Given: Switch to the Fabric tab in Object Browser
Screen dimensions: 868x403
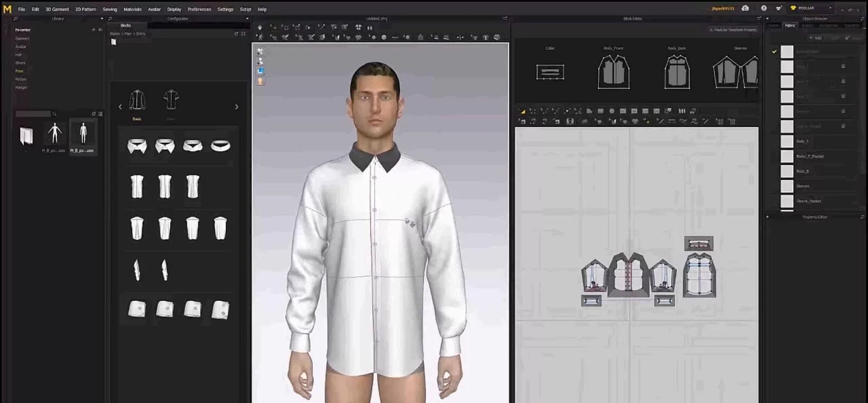Looking at the screenshot, I should (x=790, y=26).
